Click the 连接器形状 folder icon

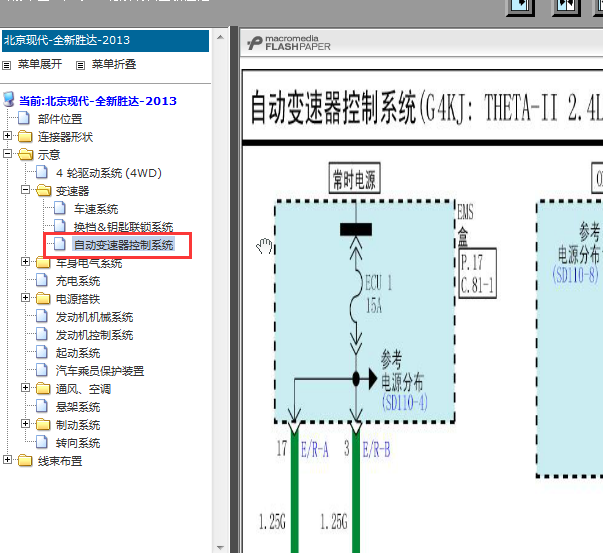pyautogui.click(x=25, y=136)
